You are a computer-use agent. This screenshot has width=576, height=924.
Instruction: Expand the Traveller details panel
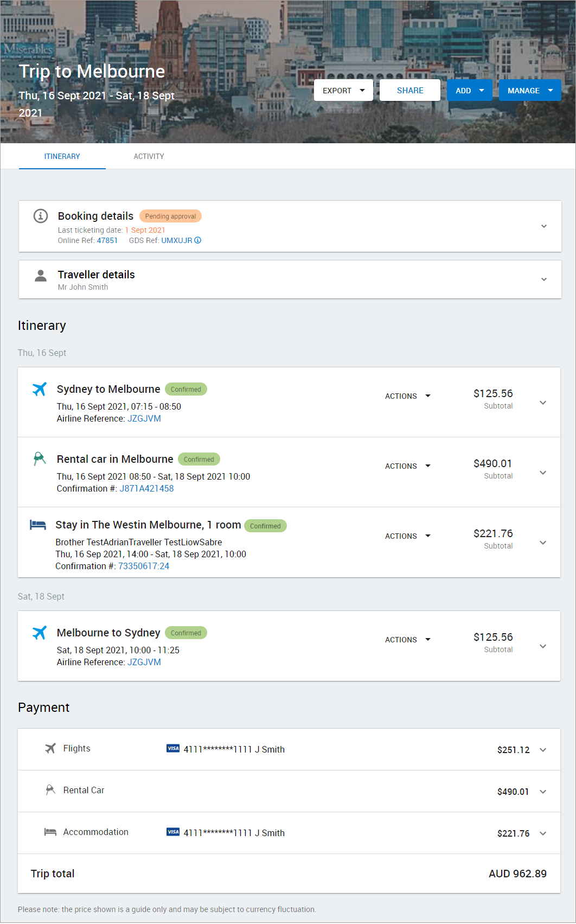coord(544,279)
